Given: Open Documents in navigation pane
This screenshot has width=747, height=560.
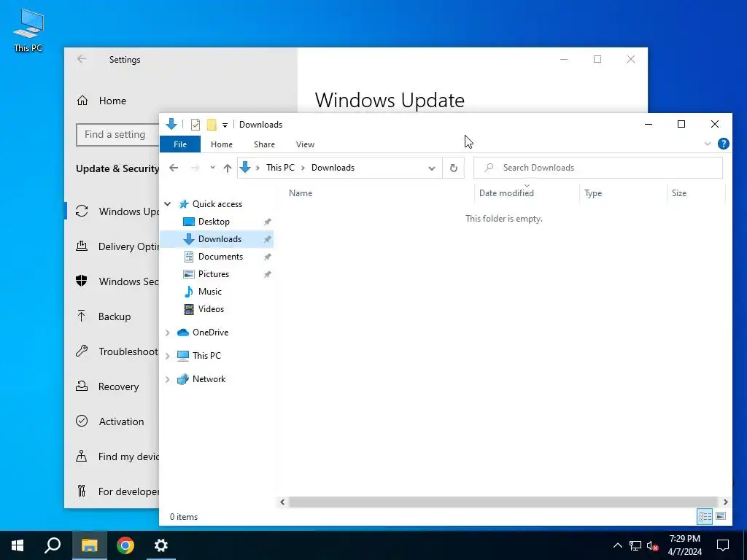Looking at the screenshot, I should [x=220, y=257].
